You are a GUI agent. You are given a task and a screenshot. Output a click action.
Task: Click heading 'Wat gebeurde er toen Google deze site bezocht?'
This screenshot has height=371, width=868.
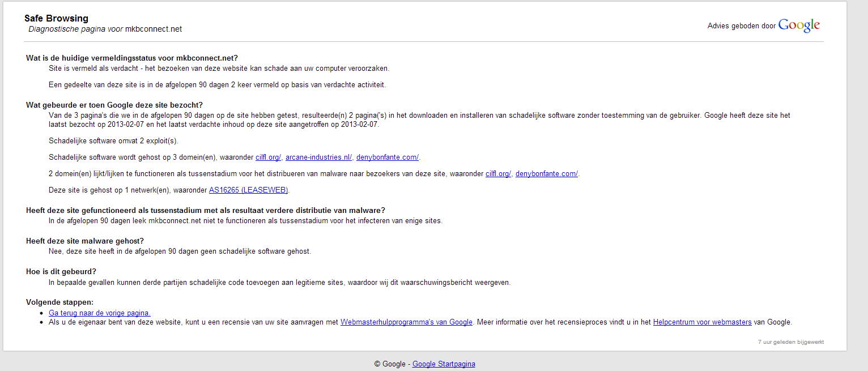[114, 105]
